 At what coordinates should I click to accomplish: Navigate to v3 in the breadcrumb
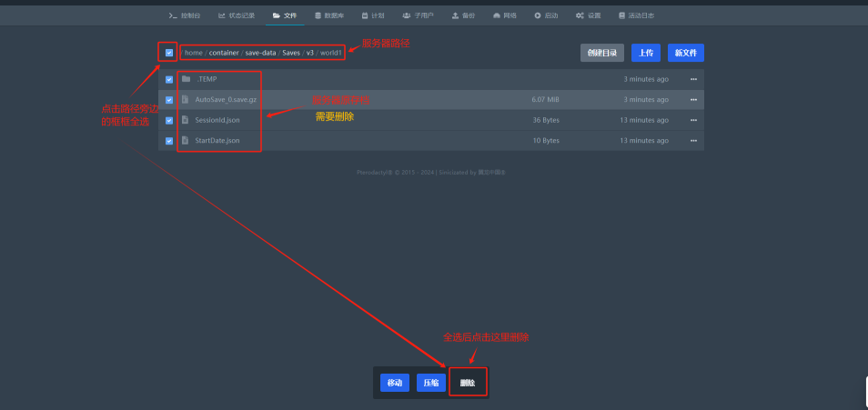310,53
